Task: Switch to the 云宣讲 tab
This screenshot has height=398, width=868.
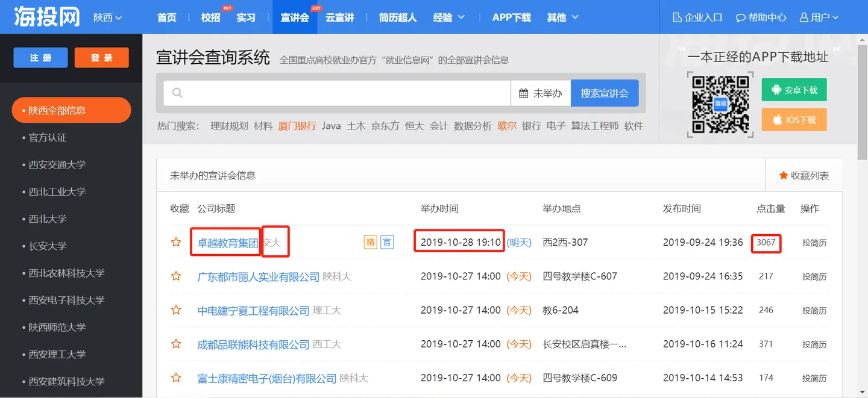Action: pos(339,17)
